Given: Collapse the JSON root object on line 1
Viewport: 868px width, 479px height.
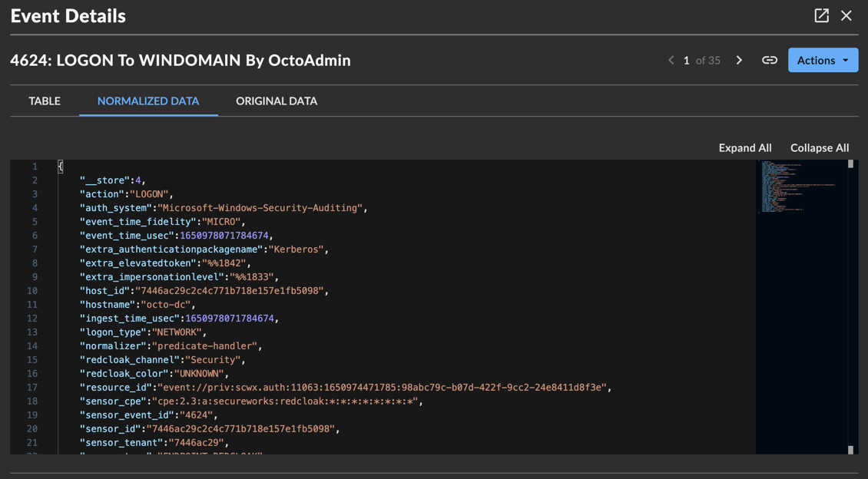Looking at the screenshot, I should 61,167.
